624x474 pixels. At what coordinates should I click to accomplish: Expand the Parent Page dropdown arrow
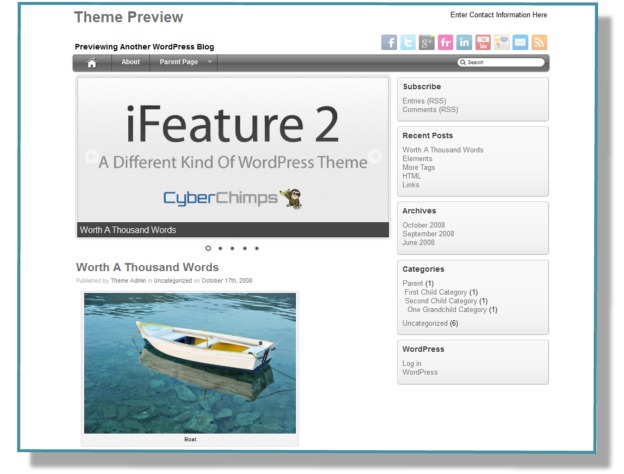pos(210,62)
